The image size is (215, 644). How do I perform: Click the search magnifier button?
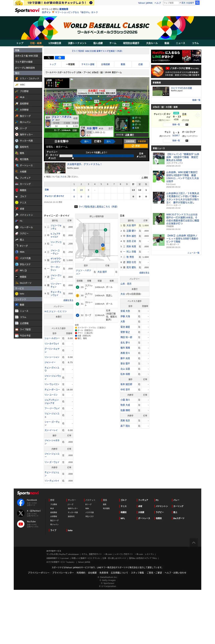197,3
